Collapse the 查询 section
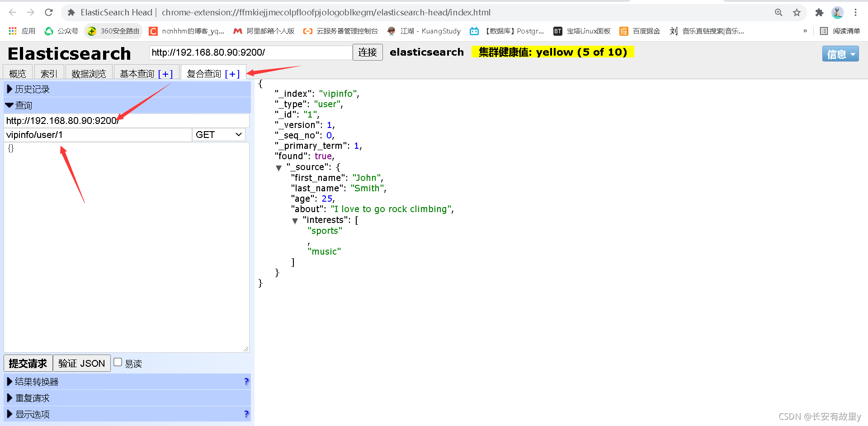Image resolution: width=868 pixels, height=426 pixels. [127, 105]
